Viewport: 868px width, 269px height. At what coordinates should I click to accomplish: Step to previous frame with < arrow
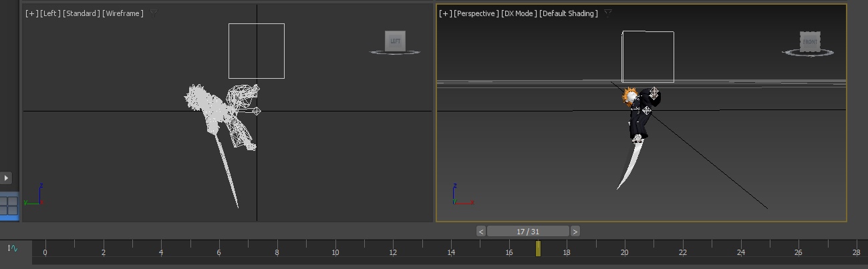(481, 231)
